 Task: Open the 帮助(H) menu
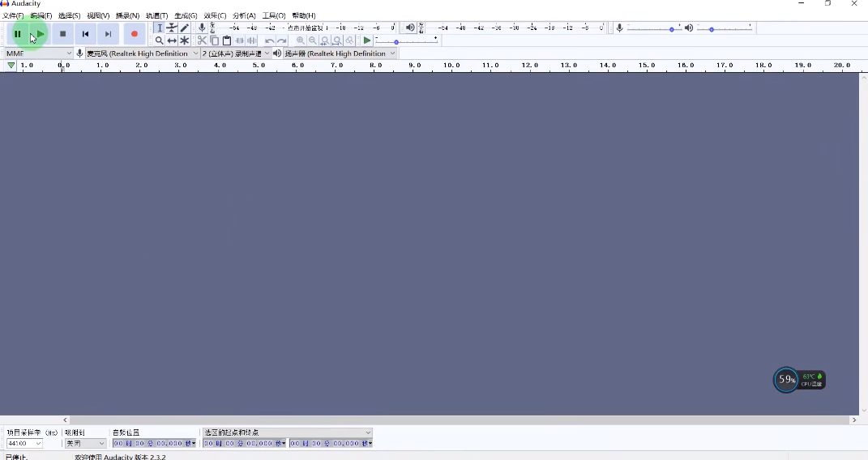coord(303,15)
